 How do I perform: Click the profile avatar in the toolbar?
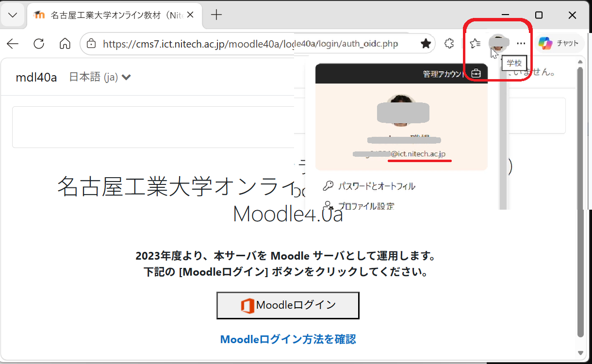[499, 43]
